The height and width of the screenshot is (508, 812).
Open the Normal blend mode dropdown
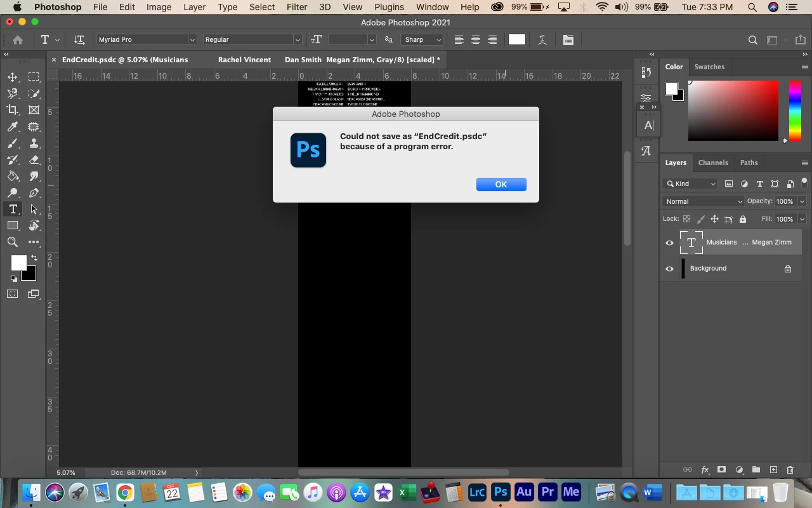coord(703,201)
